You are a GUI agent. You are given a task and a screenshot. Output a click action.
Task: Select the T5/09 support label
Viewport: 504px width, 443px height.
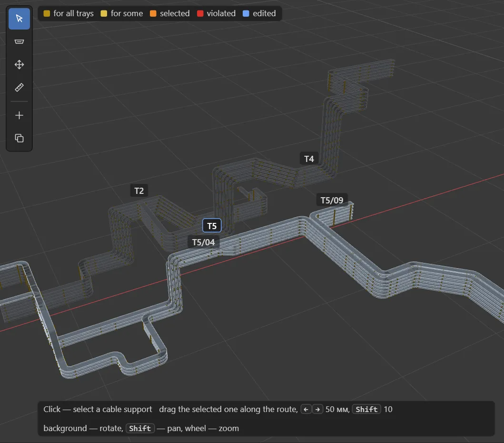[x=332, y=201]
